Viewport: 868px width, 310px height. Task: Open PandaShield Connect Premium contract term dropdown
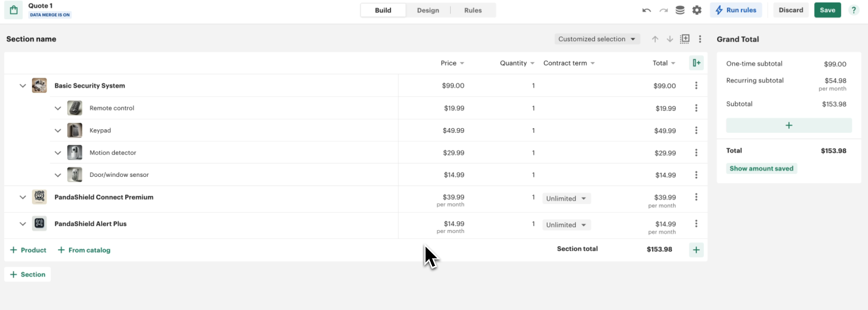click(x=566, y=199)
